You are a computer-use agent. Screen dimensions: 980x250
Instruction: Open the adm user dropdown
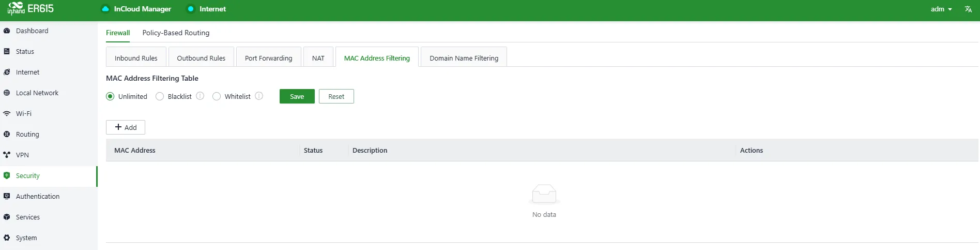[x=941, y=9]
